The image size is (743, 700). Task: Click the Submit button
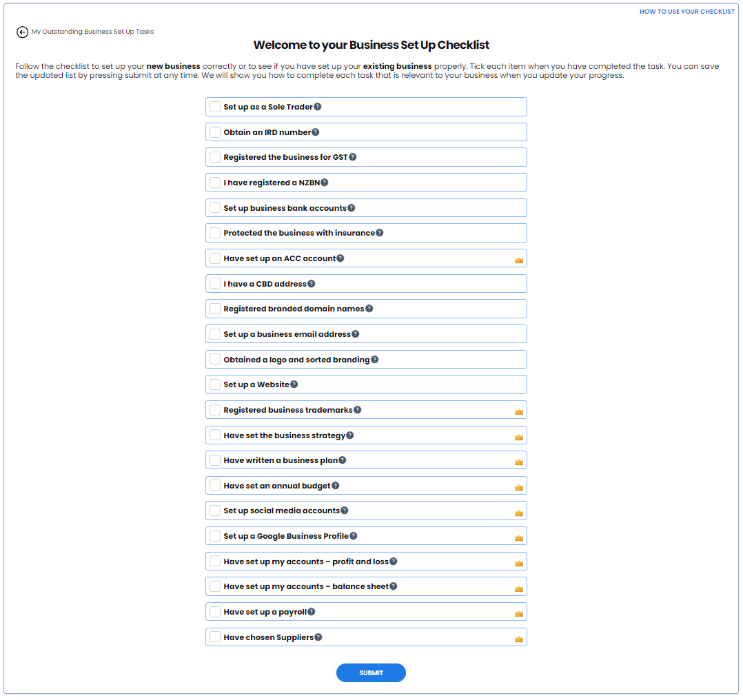click(x=371, y=672)
